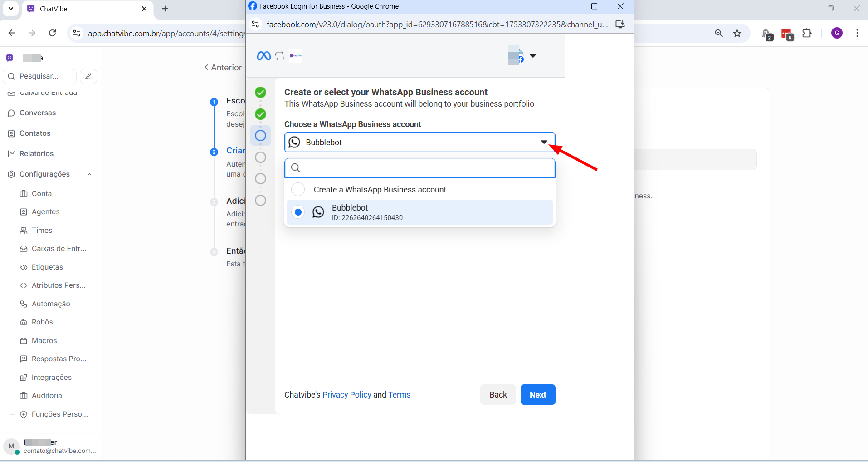Reload the ChatVibe page
Screen dimensions: 868x462
click(x=53, y=33)
